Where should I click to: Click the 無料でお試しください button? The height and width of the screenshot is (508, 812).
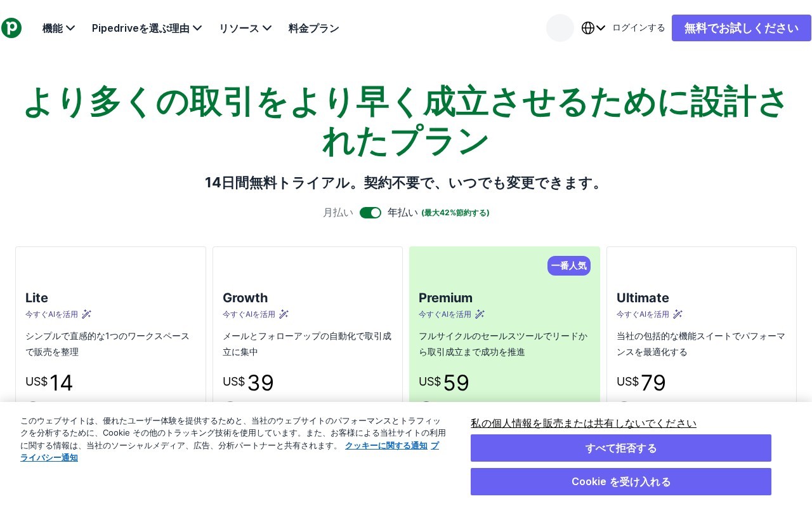(742, 28)
